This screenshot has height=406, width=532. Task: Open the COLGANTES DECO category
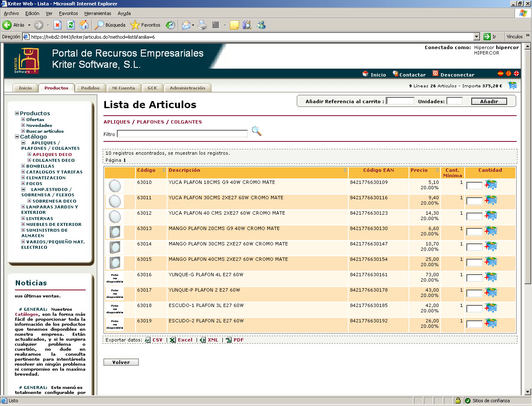(x=54, y=160)
